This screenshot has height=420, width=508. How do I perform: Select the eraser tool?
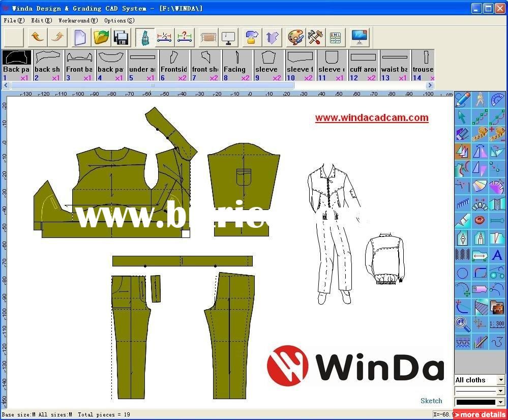point(463,134)
